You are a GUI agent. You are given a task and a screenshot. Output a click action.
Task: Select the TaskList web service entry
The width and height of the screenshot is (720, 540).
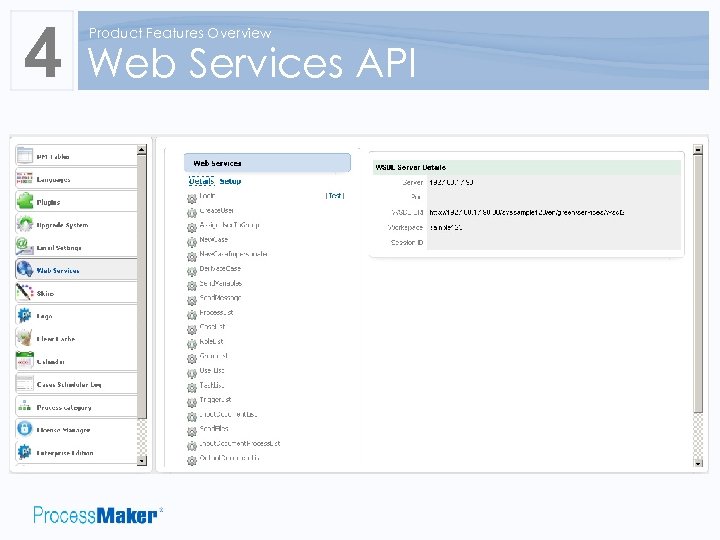(x=212, y=385)
